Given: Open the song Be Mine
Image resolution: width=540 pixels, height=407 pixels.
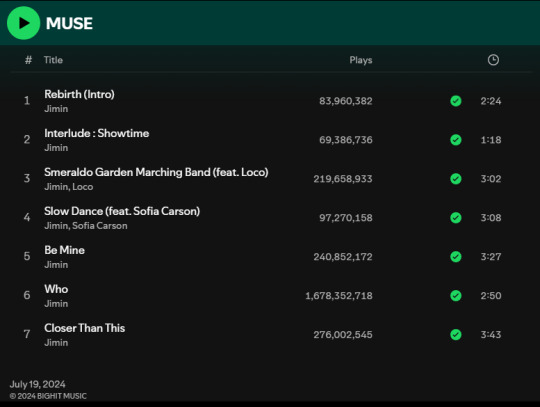Looking at the screenshot, I should pos(64,250).
